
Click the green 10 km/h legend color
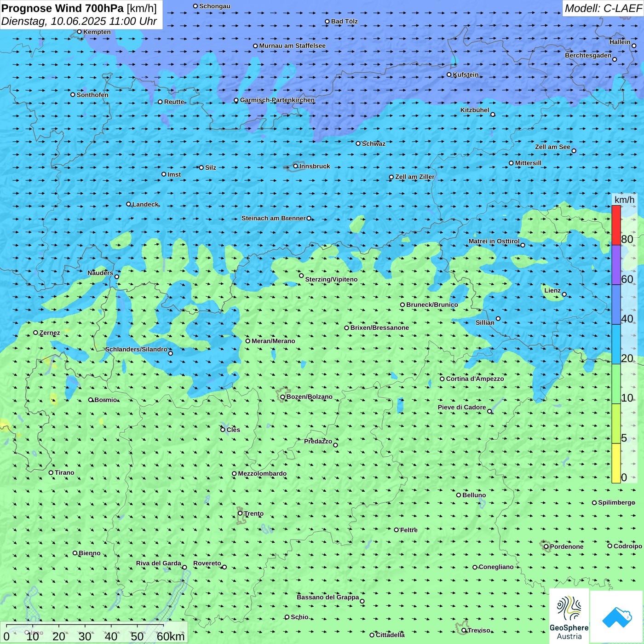click(616, 384)
